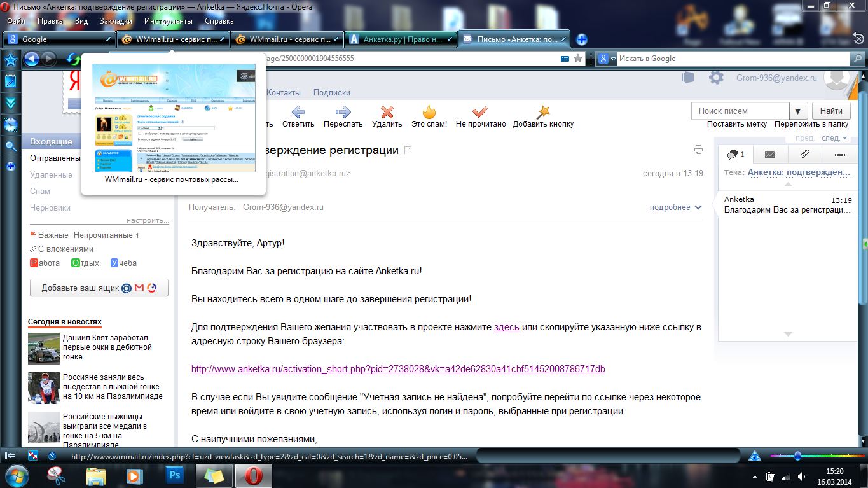Image resolution: width=868 pixels, height=488 pixels.
Task: Open the Opera bookmarks star panel
Action: point(10,60)
